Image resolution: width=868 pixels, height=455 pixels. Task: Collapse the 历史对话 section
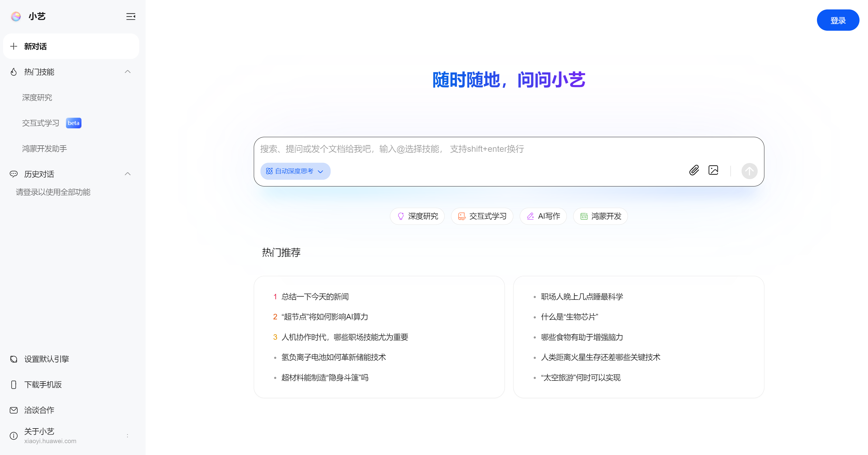coord(127,174)
